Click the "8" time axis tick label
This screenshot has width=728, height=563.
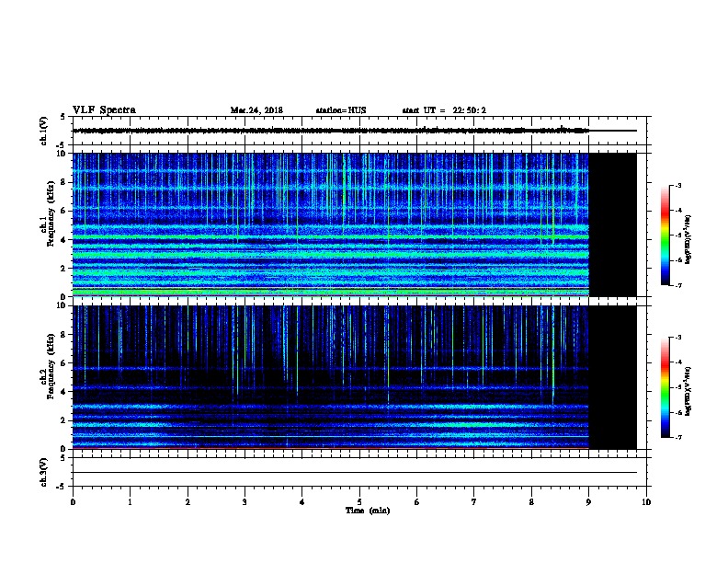coord(531,502)
